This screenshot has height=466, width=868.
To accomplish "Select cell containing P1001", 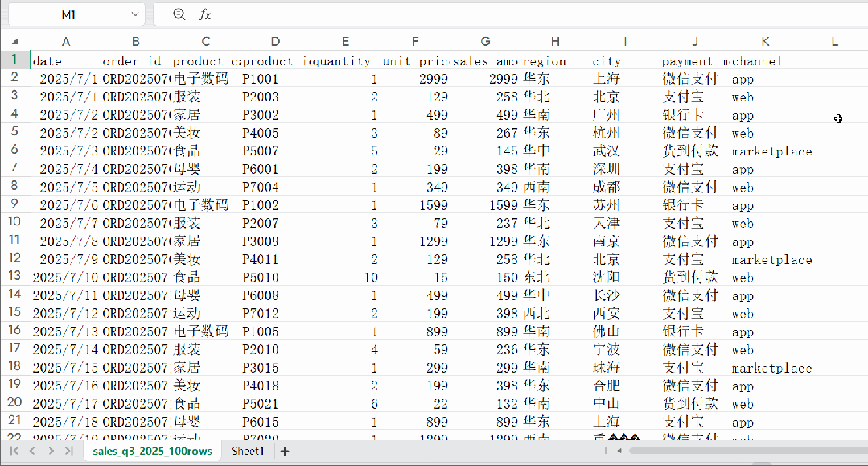I will 275,79.
